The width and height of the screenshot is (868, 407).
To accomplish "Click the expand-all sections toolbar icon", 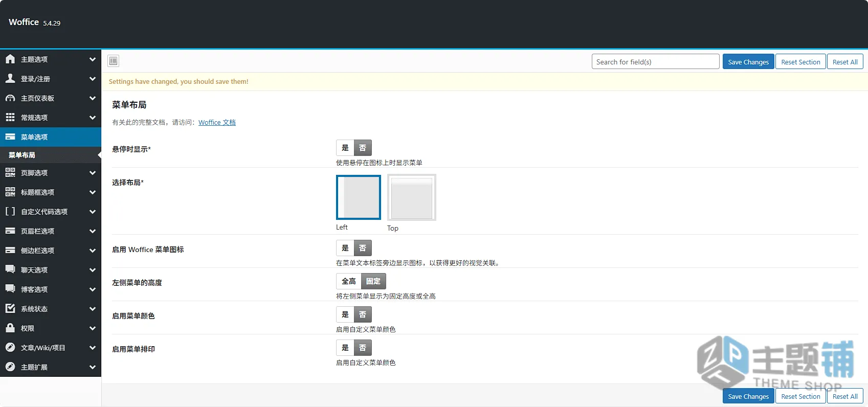I will (x=114, y=61).
